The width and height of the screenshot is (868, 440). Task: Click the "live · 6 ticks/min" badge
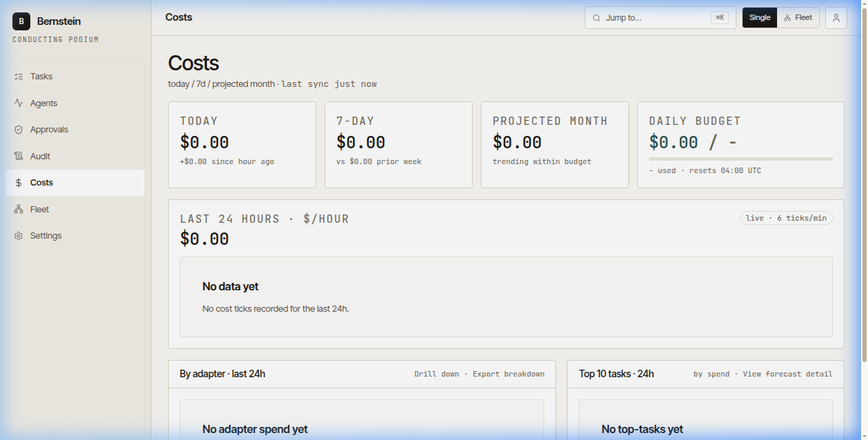click(786, 218)
